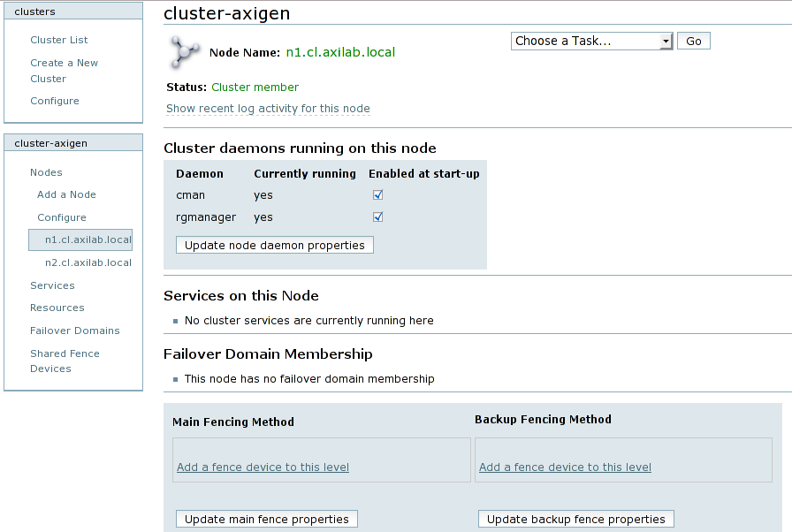Image resolution: width=792 pixels, height=532 pixels.
Task: Open Failover Domains in the sidebar
Action: pos(75,331)
